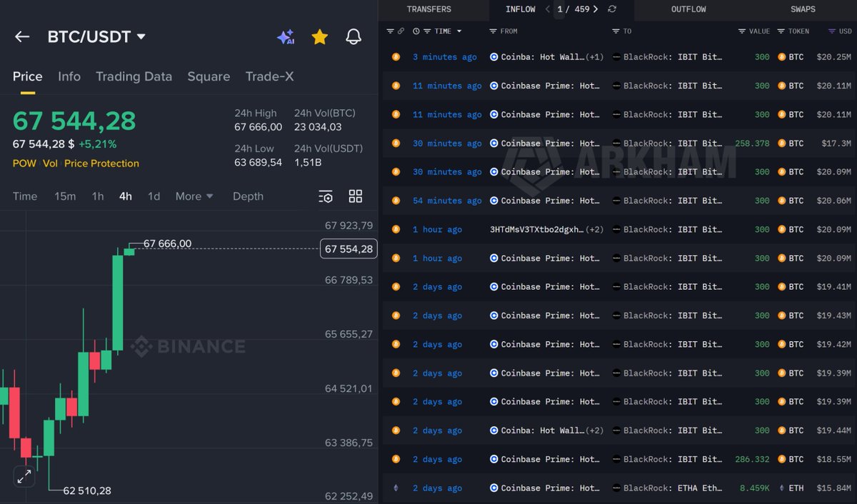The width and height of the screenshot is (857, 504).
Task: Switch to the Price tab
Action: (x=27, y=76)
